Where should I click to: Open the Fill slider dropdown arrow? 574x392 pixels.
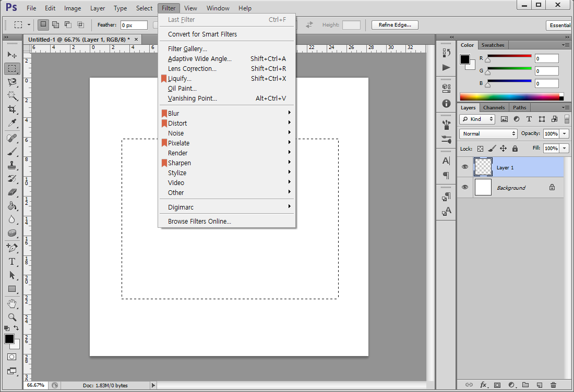point(564,148)
